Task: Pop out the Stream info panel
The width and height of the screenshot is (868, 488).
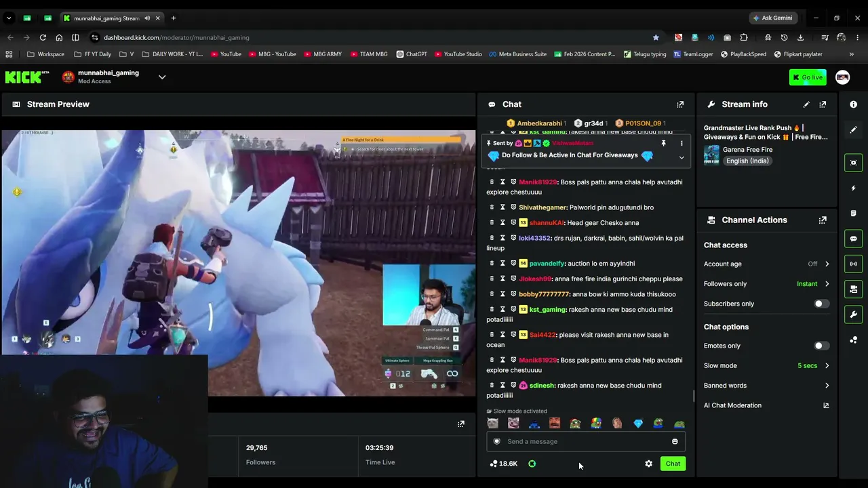Action: (823, 104)
